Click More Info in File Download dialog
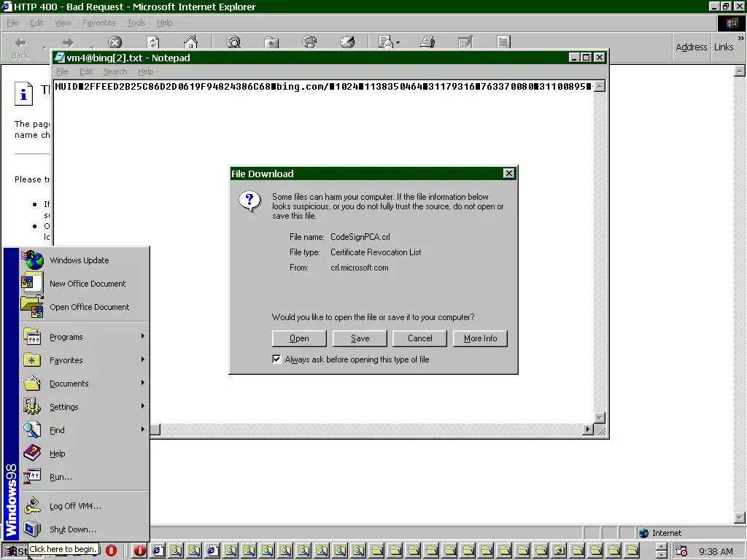Viewport: 747px width, 560px height. click(x=480, y=338)
